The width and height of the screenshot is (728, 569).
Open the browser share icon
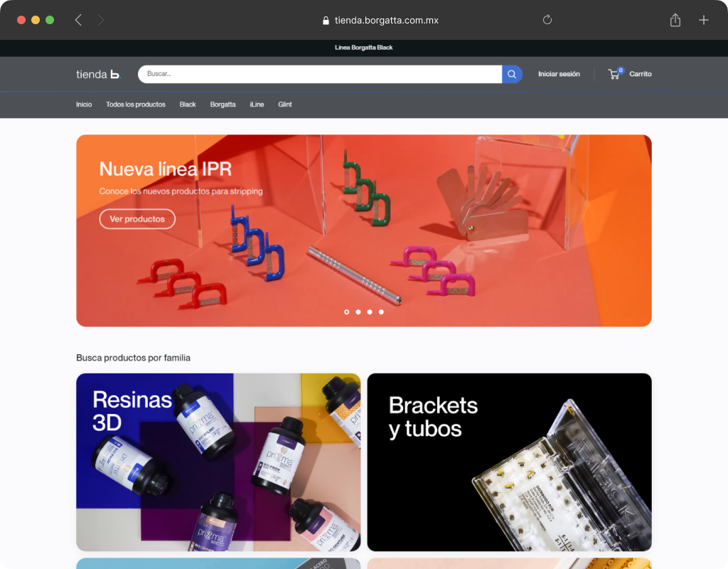[x=675, y=20]
